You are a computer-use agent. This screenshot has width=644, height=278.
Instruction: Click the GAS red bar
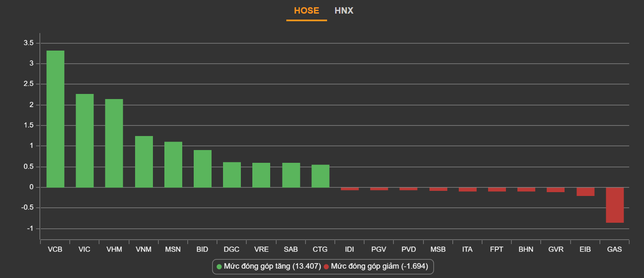point(615,205)
